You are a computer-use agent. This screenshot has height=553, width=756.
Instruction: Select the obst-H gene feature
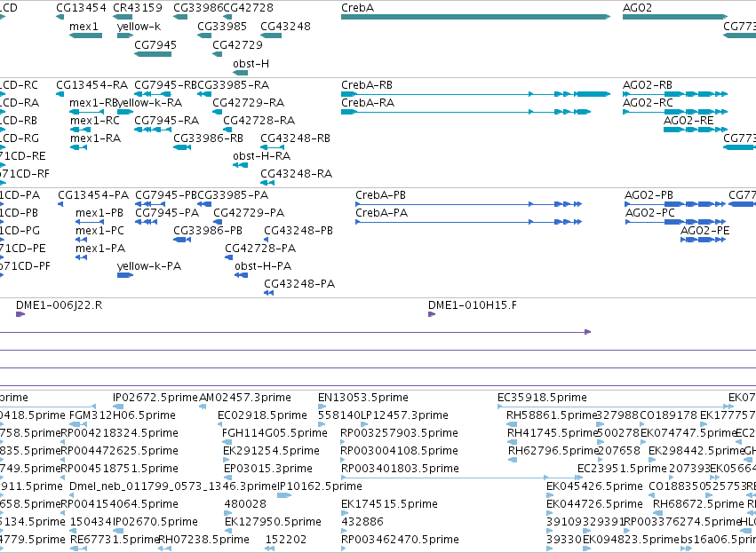(240, 73)
